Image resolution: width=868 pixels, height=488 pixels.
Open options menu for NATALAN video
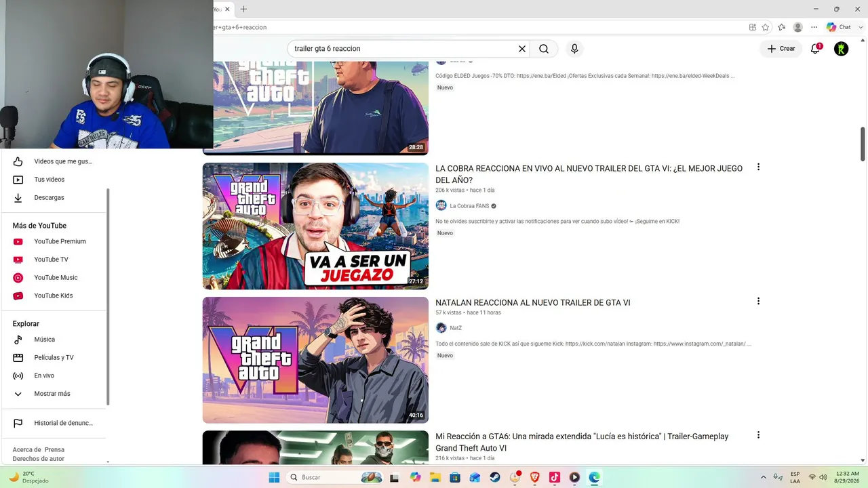pyautogui.click(x=758, y=301)
